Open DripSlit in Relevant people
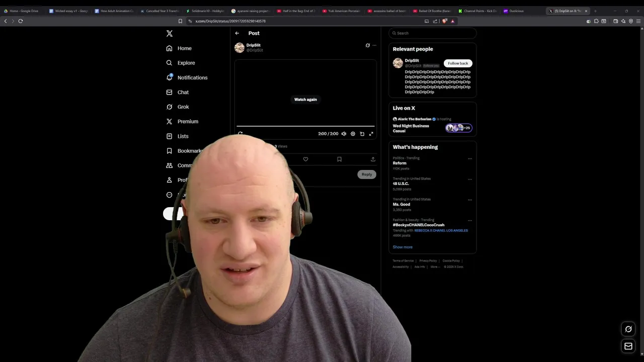The width and height of the screenshot is (644, 362). (x=412, y=61)
